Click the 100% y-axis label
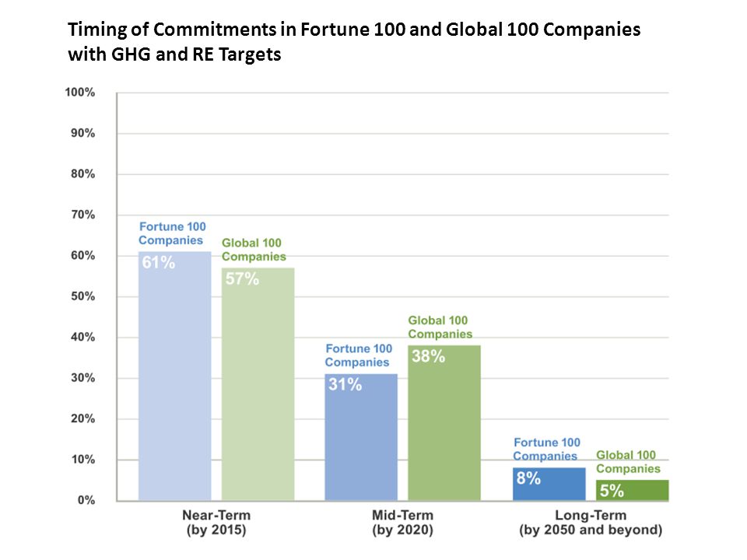The height and width of the screenshot is (560, 747). click(x=80, y=93)
